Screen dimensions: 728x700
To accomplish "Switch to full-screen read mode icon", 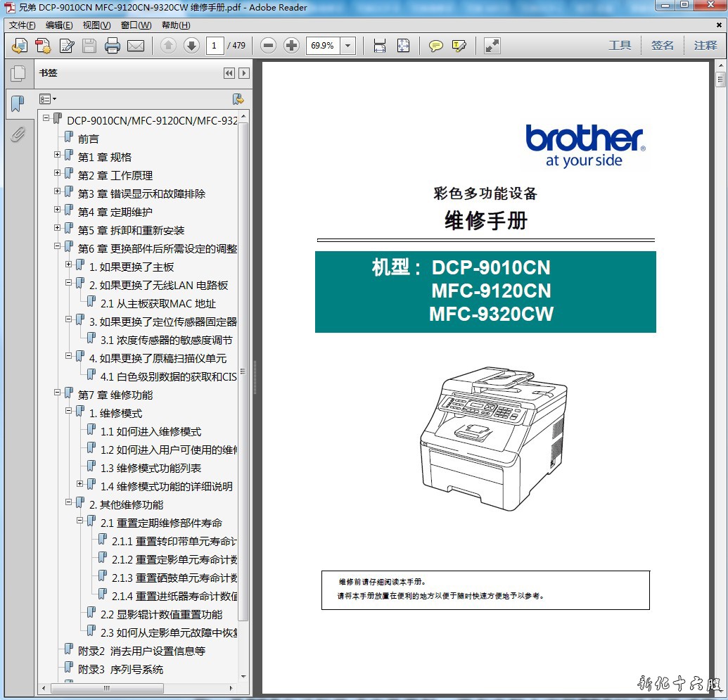I will (x=492, y=46).
